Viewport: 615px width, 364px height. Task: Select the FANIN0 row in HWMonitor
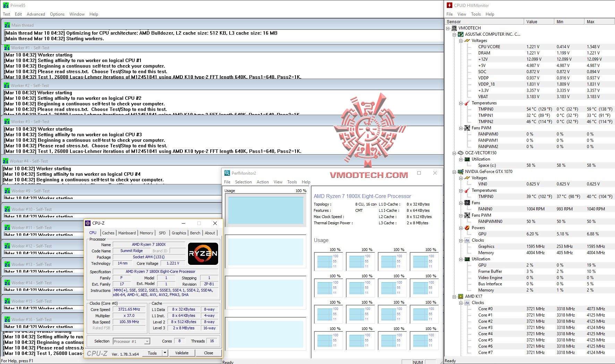530,209
